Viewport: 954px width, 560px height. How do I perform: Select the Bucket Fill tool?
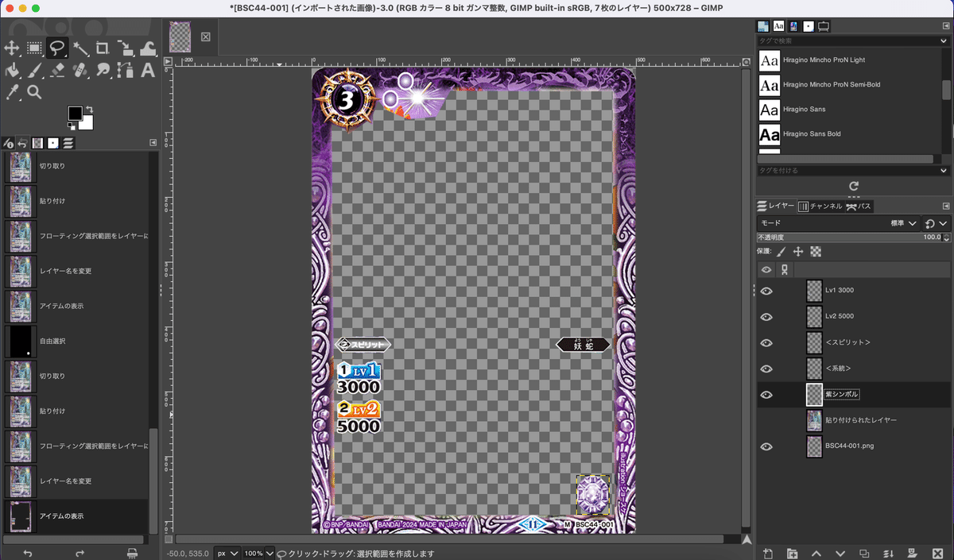coord(12,71)
